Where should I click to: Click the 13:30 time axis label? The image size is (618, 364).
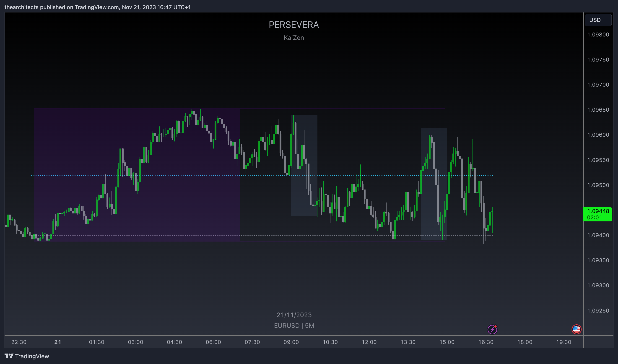pyautogui.click(x=408, y=342)
